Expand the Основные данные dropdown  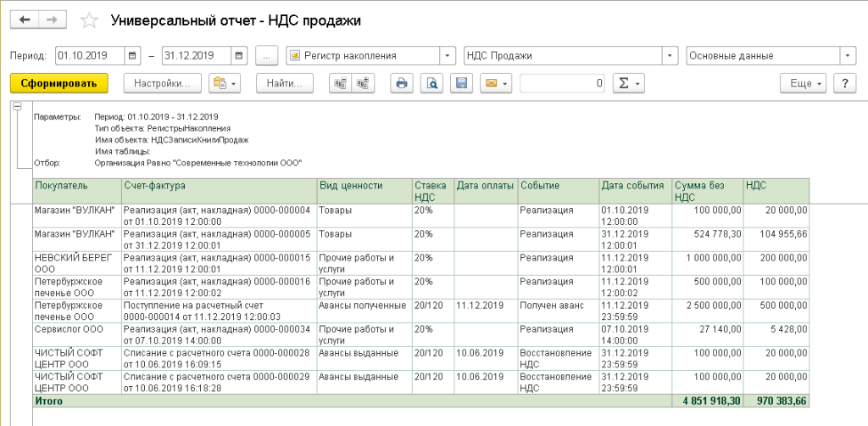click(847, 56)
